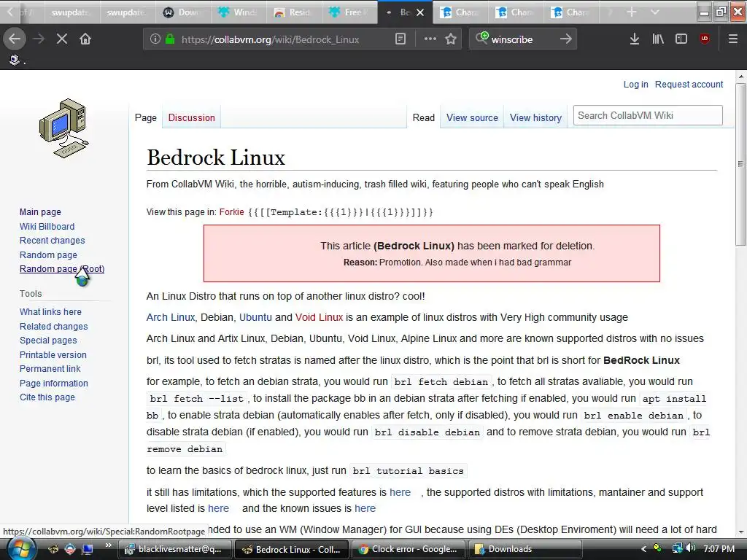Bookmark this page with the star
Image resolution: width=747 pixels, height=560 pixels.
point(451,39)
